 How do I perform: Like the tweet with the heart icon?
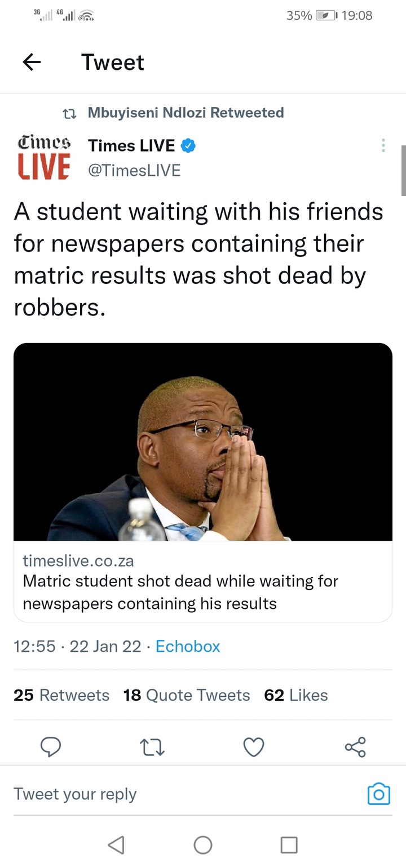[254, 747]
